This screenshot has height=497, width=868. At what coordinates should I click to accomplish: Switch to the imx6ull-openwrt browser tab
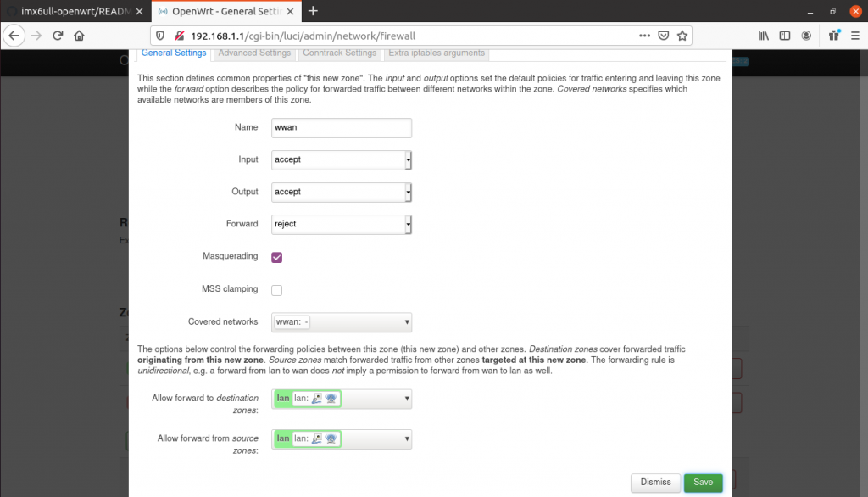tap(72, 12)
